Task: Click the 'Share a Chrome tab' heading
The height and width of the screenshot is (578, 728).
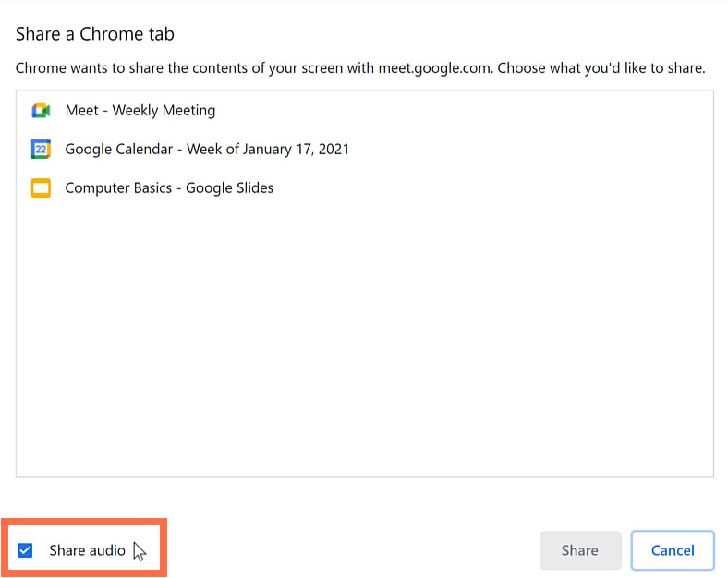Action: point(95,35)
